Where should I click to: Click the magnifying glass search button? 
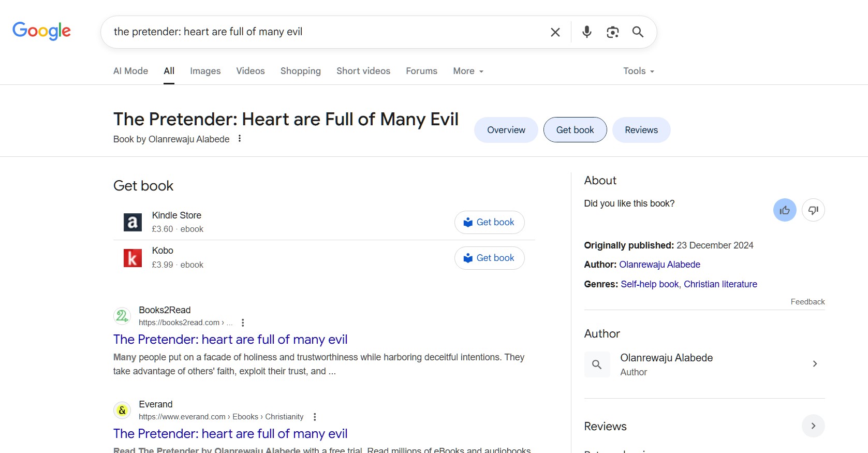(x=638, y=32)
